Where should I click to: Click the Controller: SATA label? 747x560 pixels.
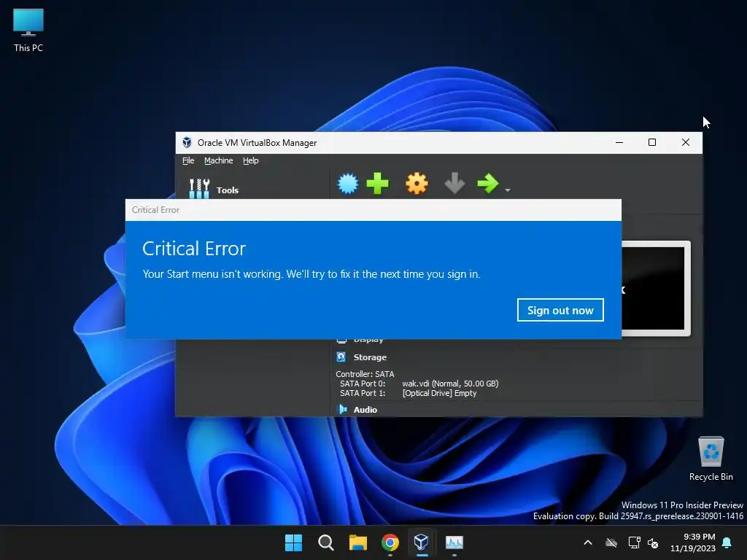(365, 374)
